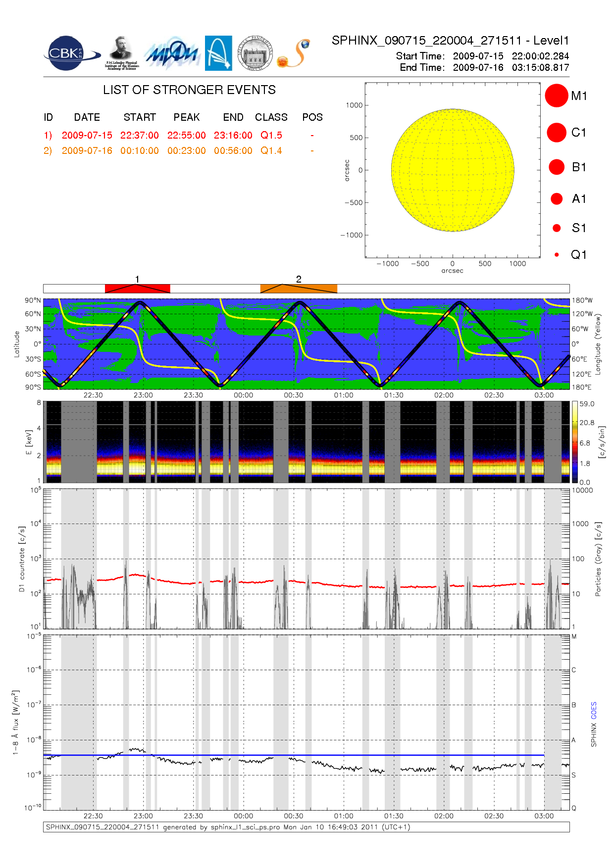Select the M1 red circle legend marker
The width and height of the screenshot is (614, 868).
(556, 96)
